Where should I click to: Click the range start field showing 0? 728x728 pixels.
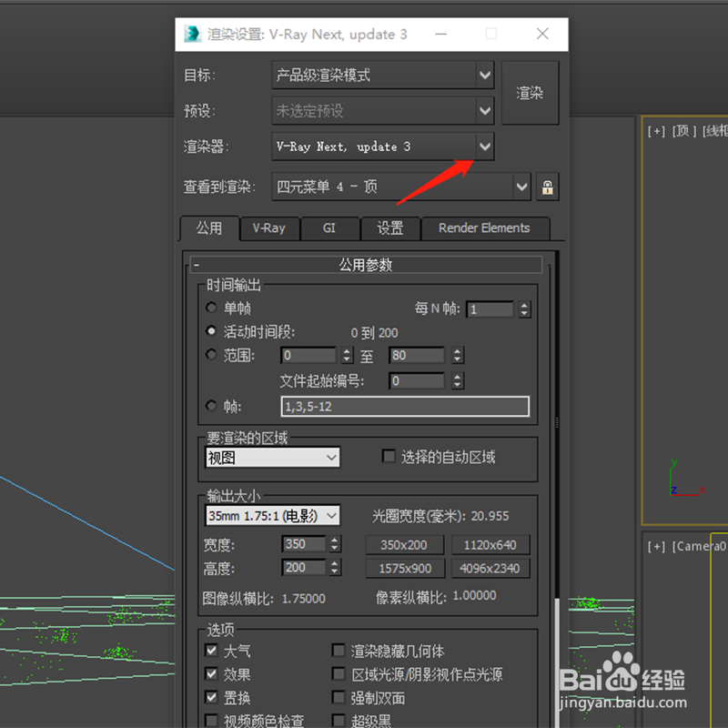[308, 355]
